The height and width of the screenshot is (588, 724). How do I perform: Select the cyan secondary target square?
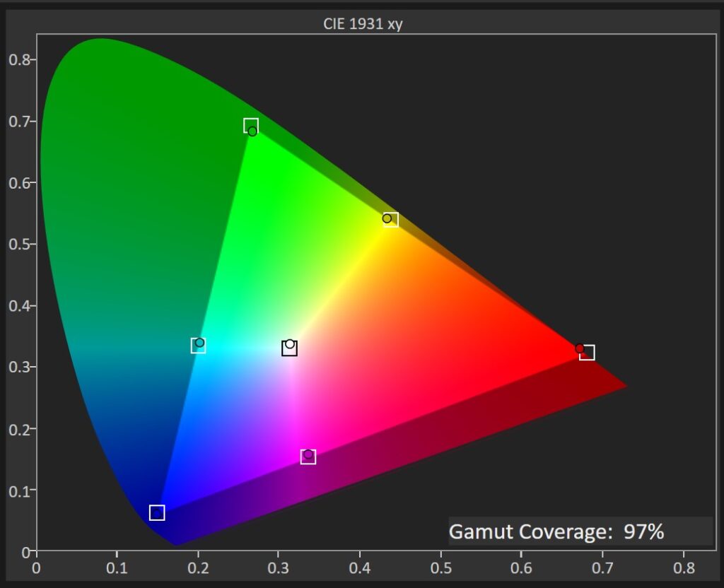pyautogui.click(x=198, y=346)
